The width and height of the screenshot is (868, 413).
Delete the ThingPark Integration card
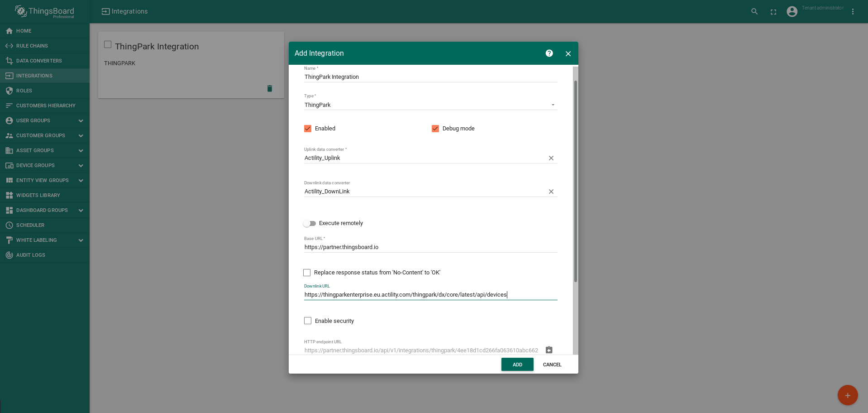[270, 88]
